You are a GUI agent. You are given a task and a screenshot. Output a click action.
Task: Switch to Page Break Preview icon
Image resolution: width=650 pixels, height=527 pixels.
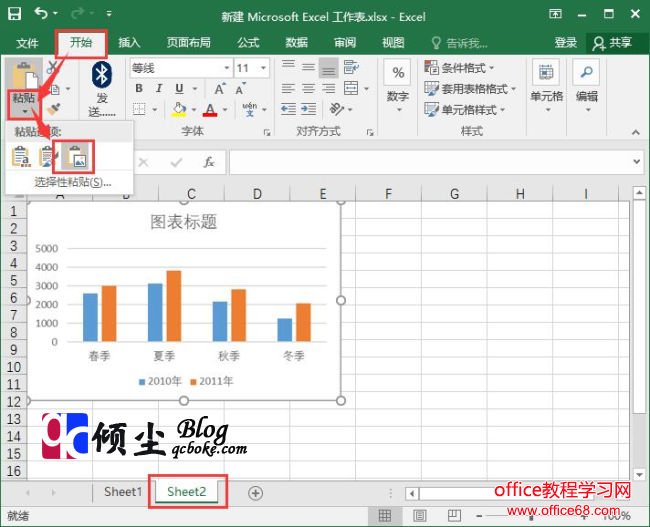[x=454, y=516]
